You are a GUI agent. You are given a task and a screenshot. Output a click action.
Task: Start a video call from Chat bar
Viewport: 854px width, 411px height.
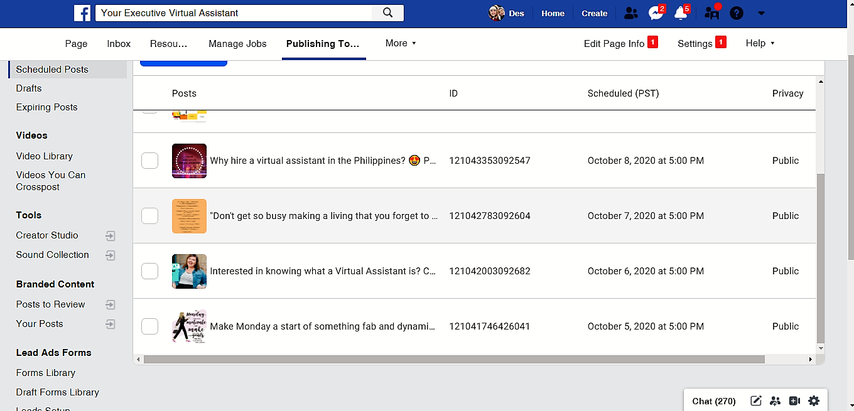click(794, 401)
